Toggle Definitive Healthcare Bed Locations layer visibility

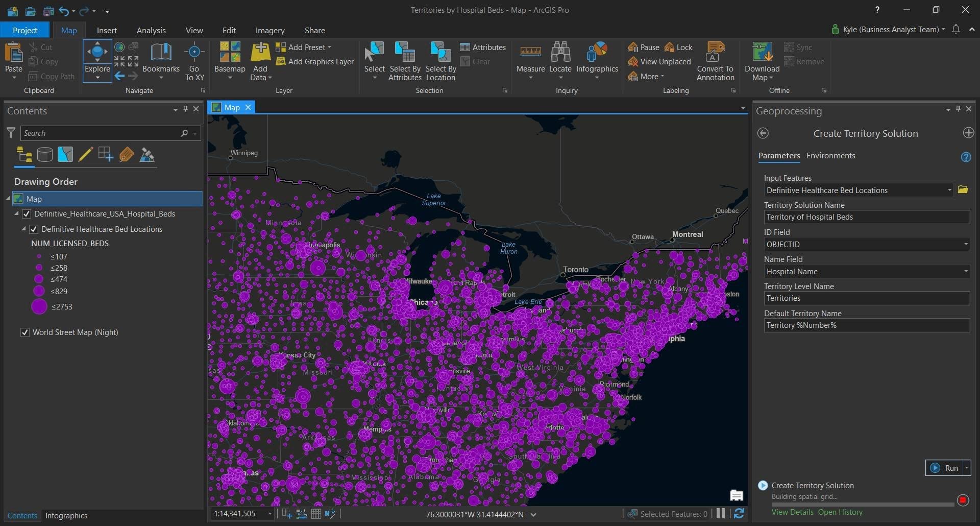point(34,229)
